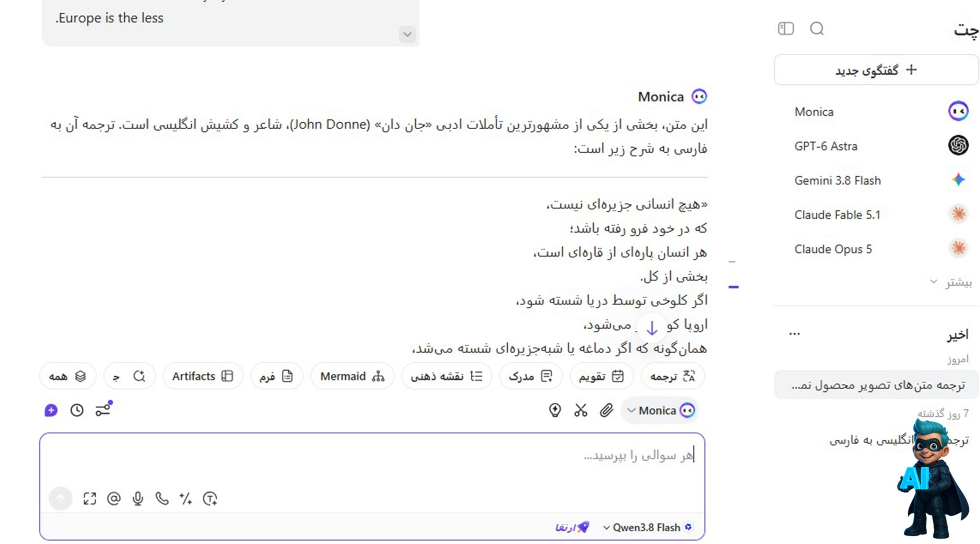Select Gemini 3.8 Flash bot

876,180
